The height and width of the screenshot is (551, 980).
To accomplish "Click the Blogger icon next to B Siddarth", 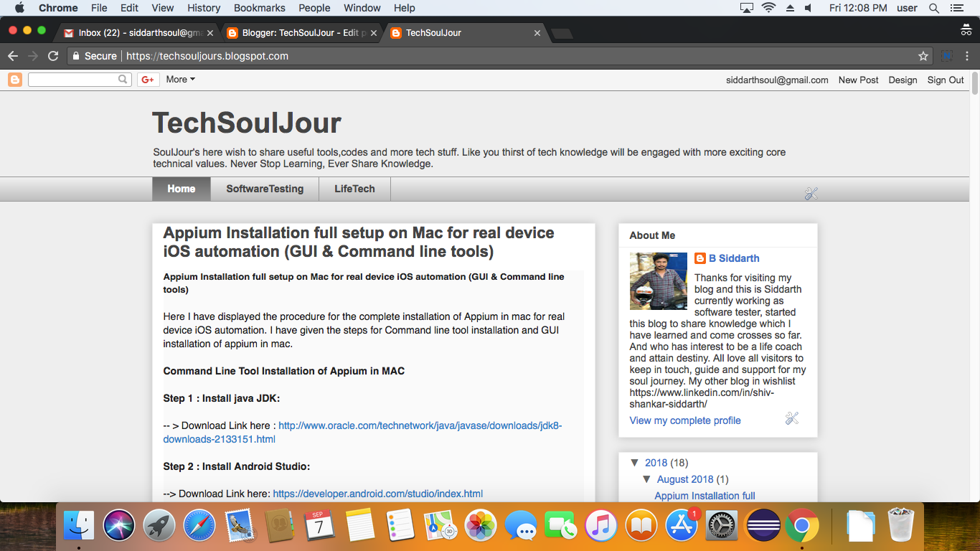I will pyautogui.click(x=700, y=258).
